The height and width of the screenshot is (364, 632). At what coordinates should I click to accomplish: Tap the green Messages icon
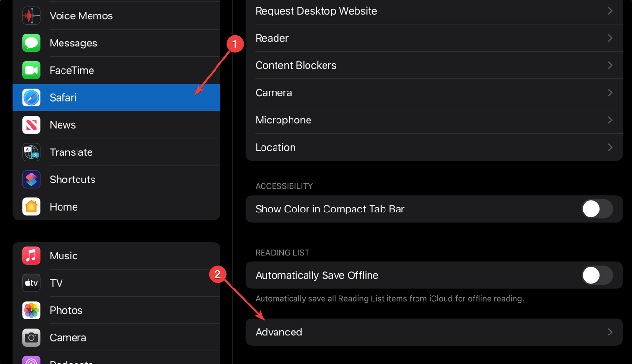(x=31, y=43)
